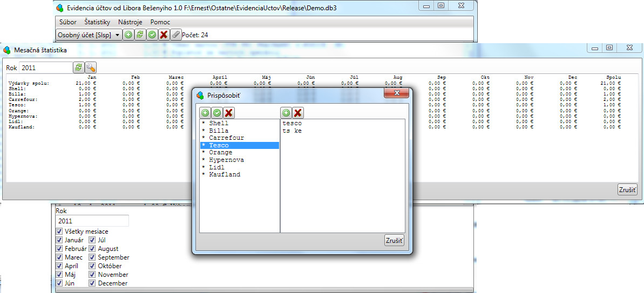Open the Štatistiky menu
Screen dimensions: 644x293
tap(97, 22)
